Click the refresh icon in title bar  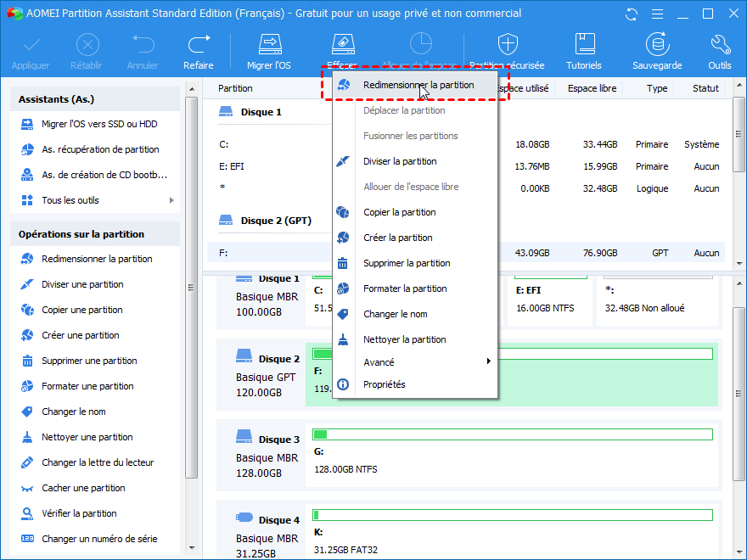[x=632, y=14]
